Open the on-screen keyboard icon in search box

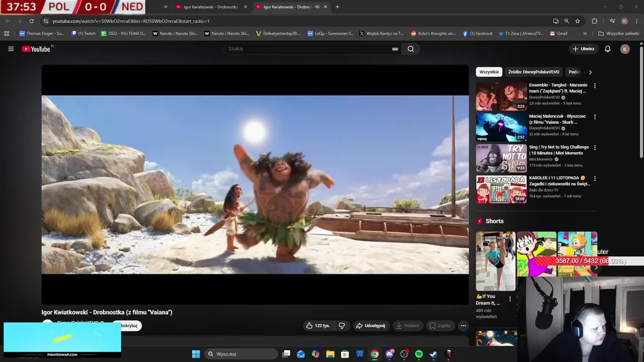[395, 49]
